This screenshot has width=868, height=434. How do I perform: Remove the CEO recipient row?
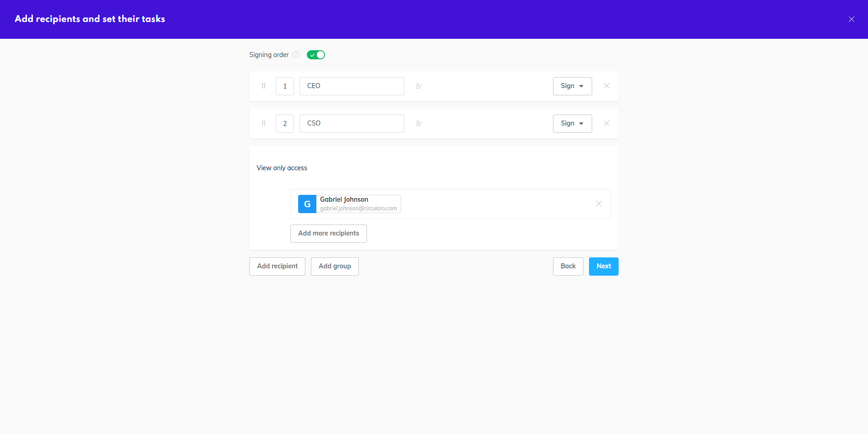[x=606, y=86]
